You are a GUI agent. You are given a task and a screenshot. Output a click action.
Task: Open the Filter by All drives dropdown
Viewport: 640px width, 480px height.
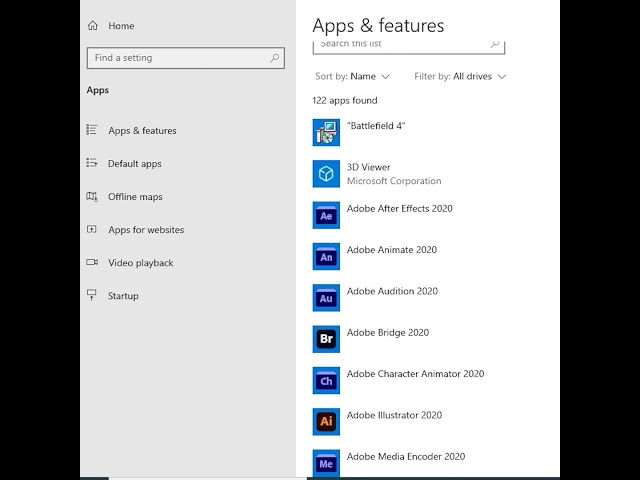click(x=460, y=76)
